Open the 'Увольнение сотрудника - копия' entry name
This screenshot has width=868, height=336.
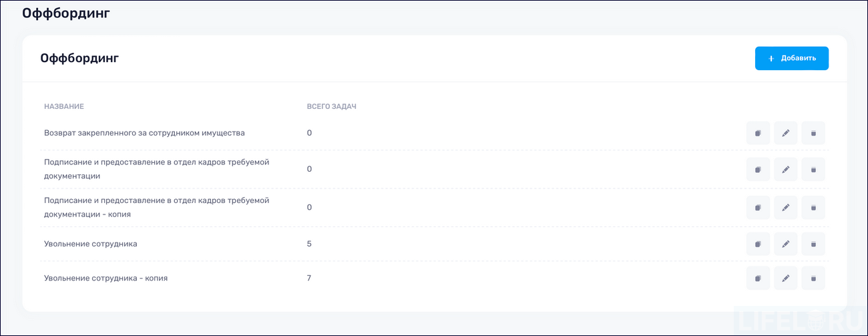coord(105,278)
